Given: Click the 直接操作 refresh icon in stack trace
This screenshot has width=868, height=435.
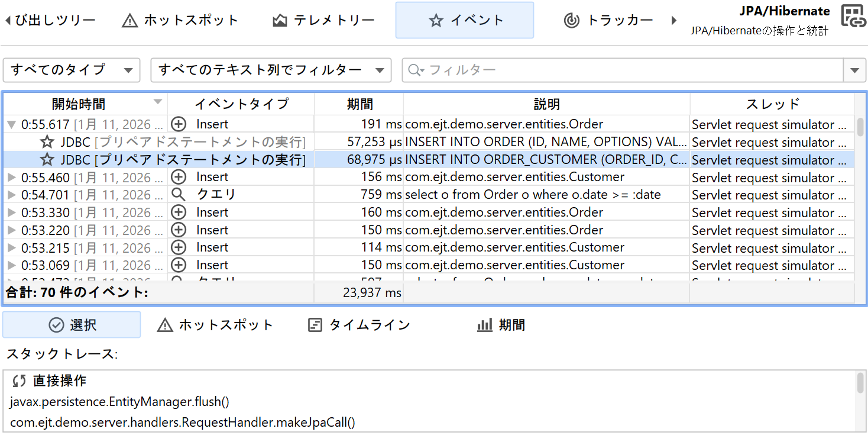Looking at the screenshot, I should [19, 381].
